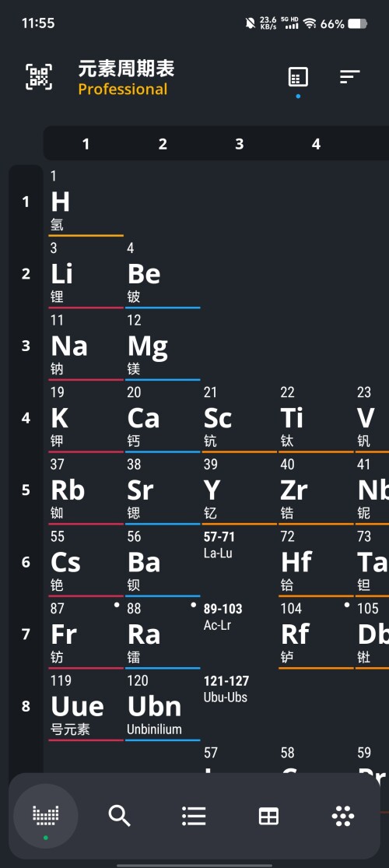The width and height of the screenshot is (389, 868).
Task: Select group 3 column header
Action: coord(239,144)
